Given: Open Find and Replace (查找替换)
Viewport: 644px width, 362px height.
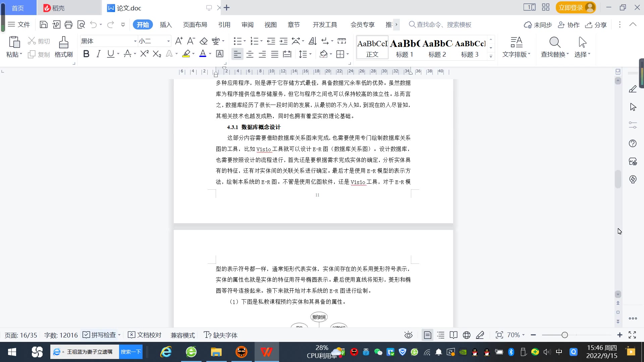Looking at the screenshot, I should pos(555,47).
